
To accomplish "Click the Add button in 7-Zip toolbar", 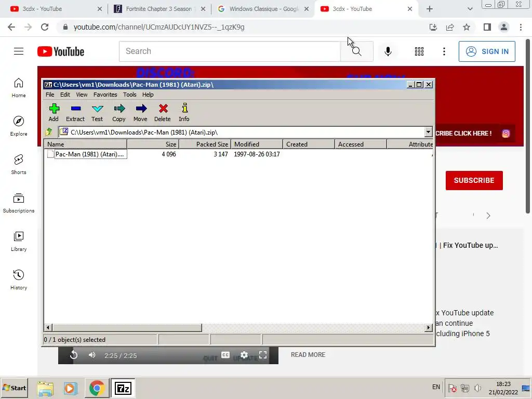I will [54, 112].
